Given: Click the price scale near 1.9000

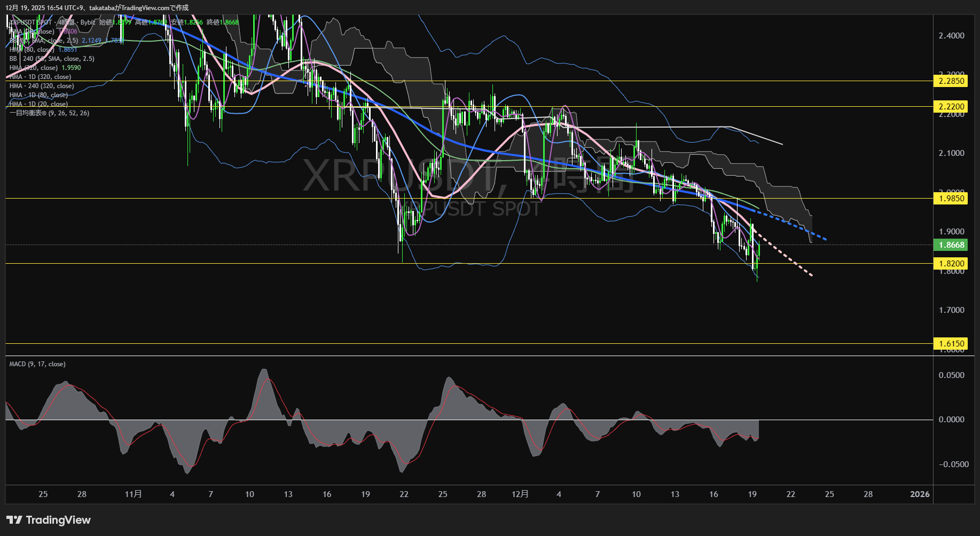Looking at the screenshot, I should (952, 231).
